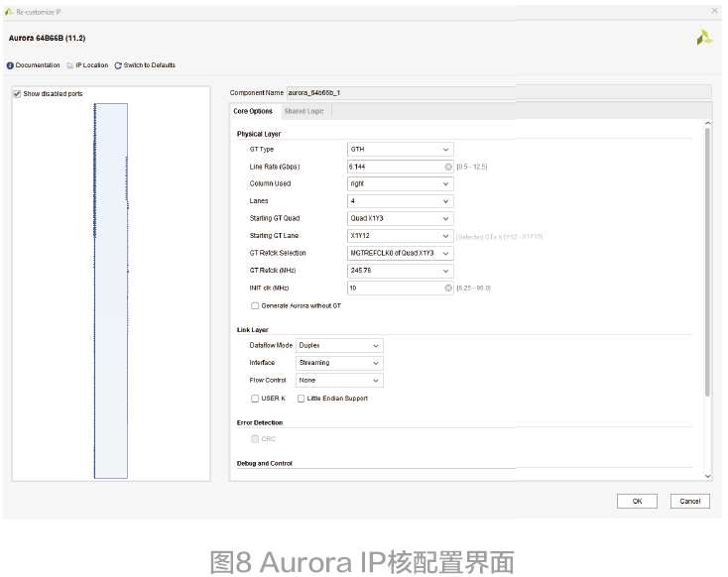Click the [0.5 - 12.5] range hint text
The image size is (728, 577).
[x=472, y=167]
